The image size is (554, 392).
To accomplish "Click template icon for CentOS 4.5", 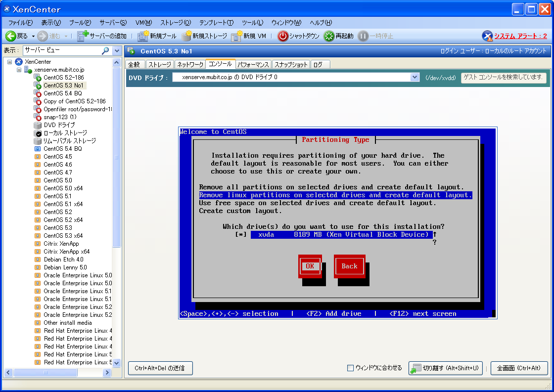I will (x=38, y=156).
